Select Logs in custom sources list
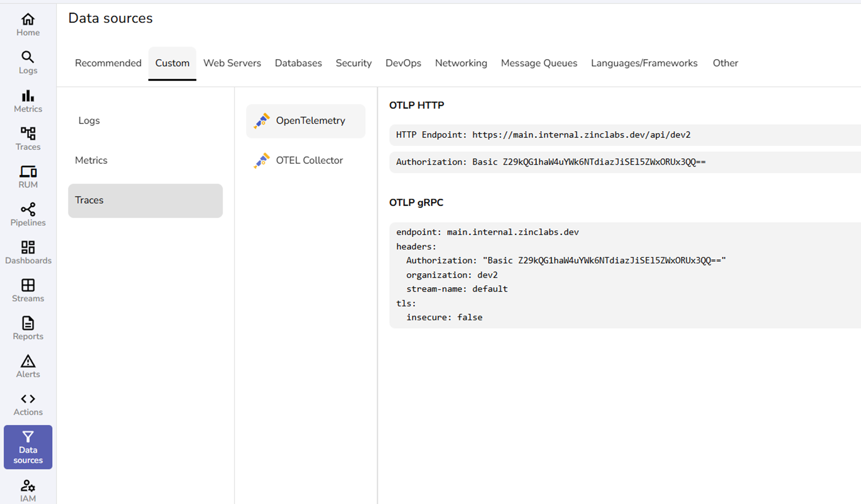Viewport: 861px width, 504px height. pos(89,121)
